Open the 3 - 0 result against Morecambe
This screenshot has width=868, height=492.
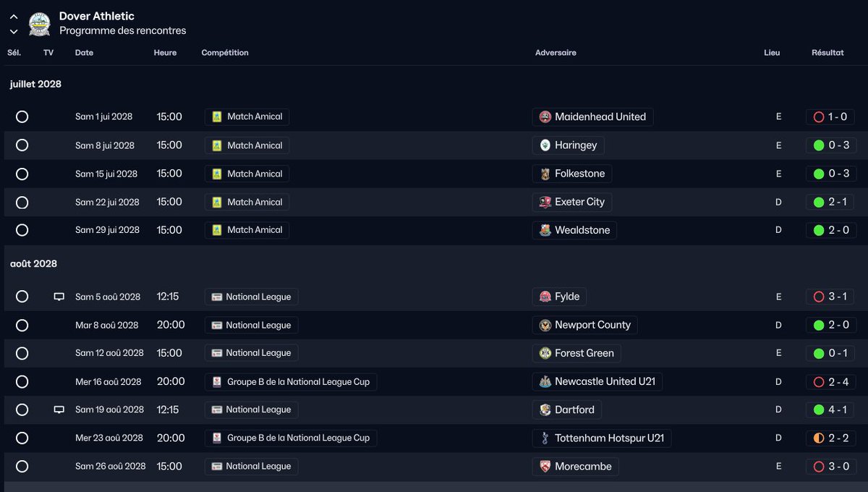(x=830, y=467)
